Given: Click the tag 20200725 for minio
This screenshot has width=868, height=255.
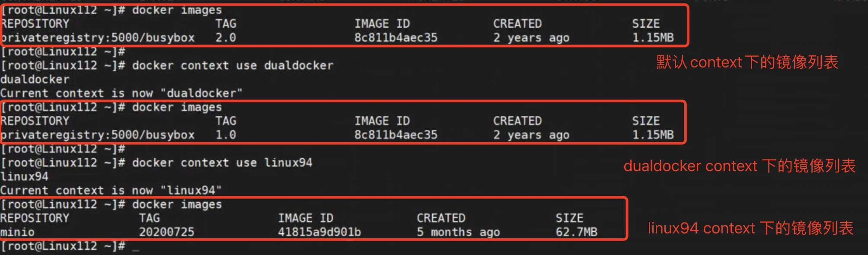Looking at the screenshot, I should click(166, 232).
